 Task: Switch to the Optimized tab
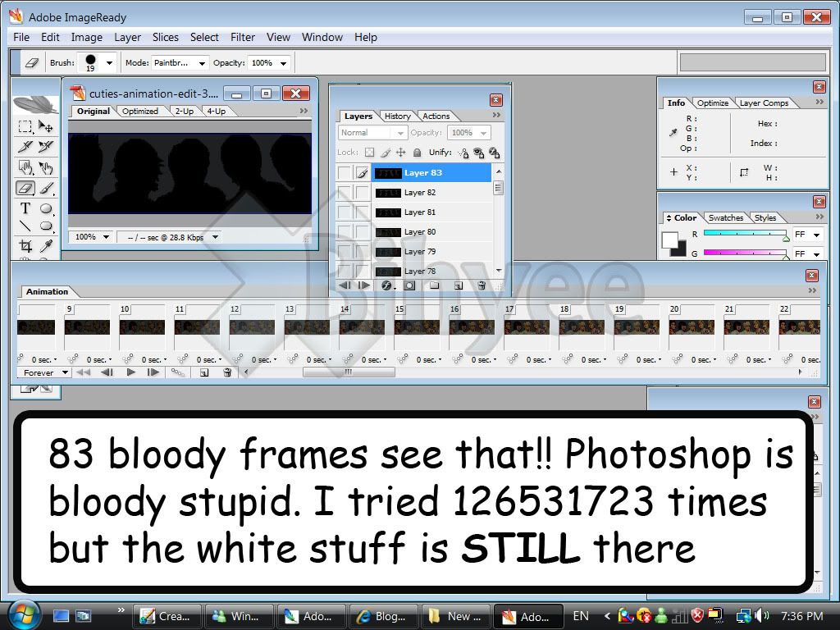click(x=139, y=111)
